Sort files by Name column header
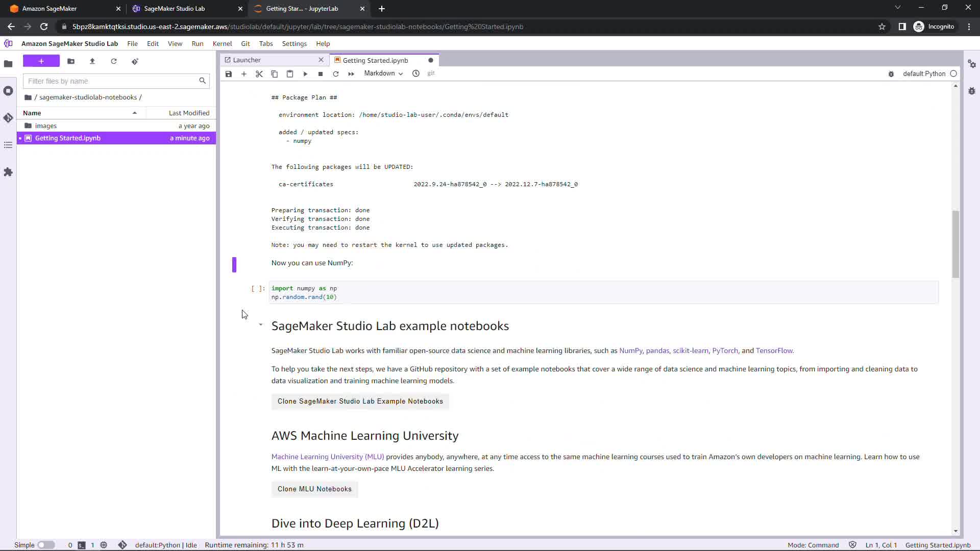Viewport: 980px width, 551px height. click(x=32, y=113)
